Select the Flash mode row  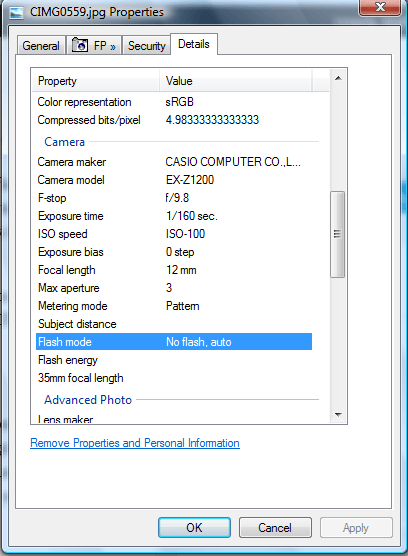[x=174, y=342]
